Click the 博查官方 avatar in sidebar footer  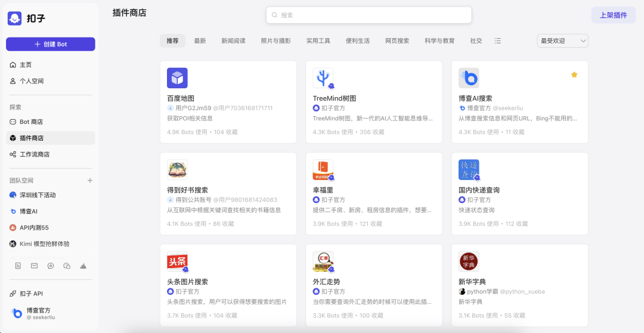[17, 313]
